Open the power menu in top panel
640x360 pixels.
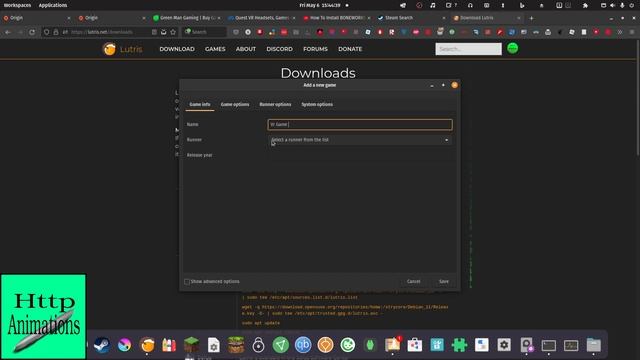coord(632,5)
